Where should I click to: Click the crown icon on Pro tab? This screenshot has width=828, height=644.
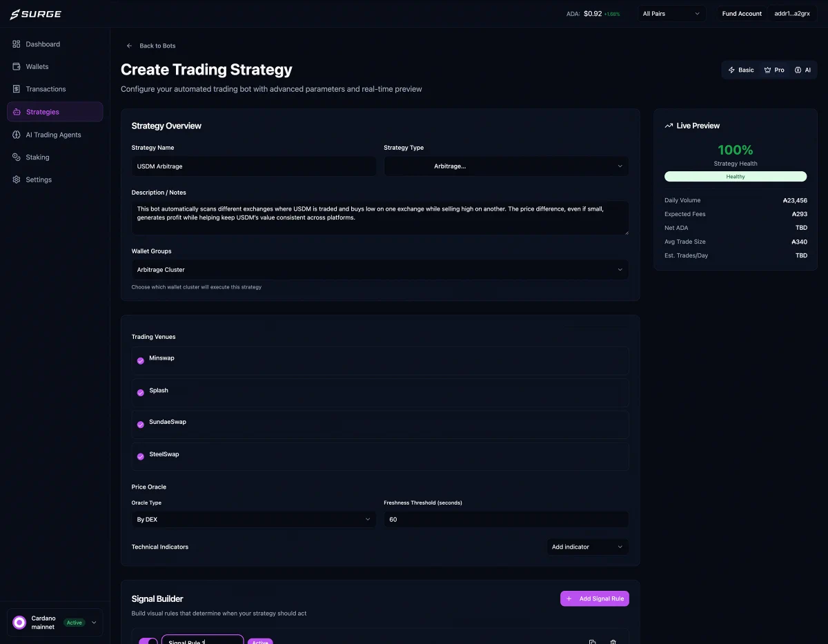tap(767, 70)
